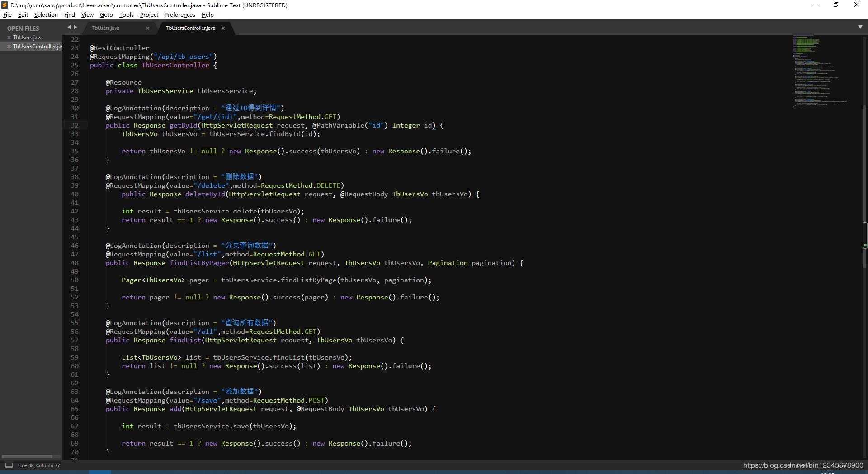Click the sidebar's horizontal scrollbar
This screenshot has width=868, height=474.
coord(27,456)
